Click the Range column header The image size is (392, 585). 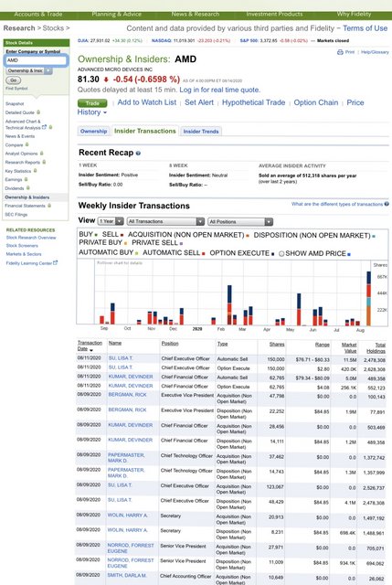coord(323,345)
